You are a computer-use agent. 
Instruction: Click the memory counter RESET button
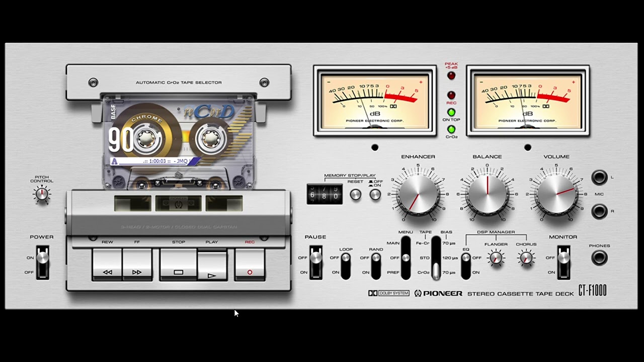tap(356, 195)
